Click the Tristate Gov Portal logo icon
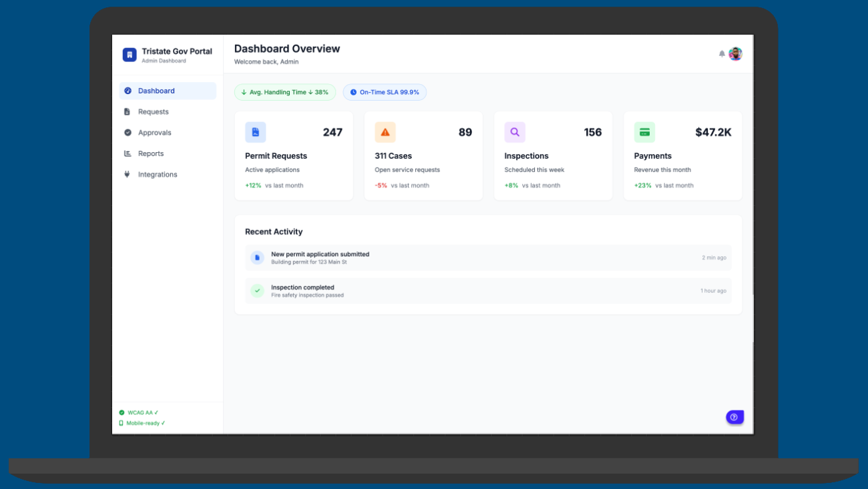The width and height of the screenshot is (868, 489). [130, 55]
